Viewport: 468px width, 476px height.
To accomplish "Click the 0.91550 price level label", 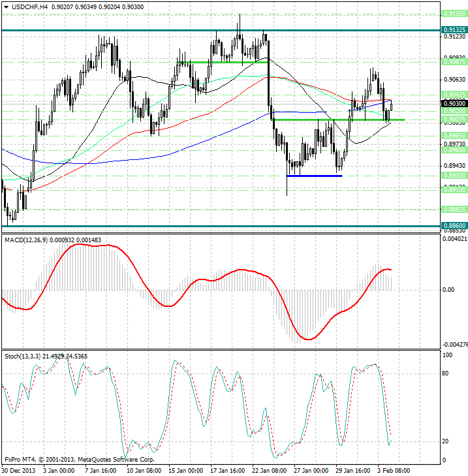I will tap(454, 14).
